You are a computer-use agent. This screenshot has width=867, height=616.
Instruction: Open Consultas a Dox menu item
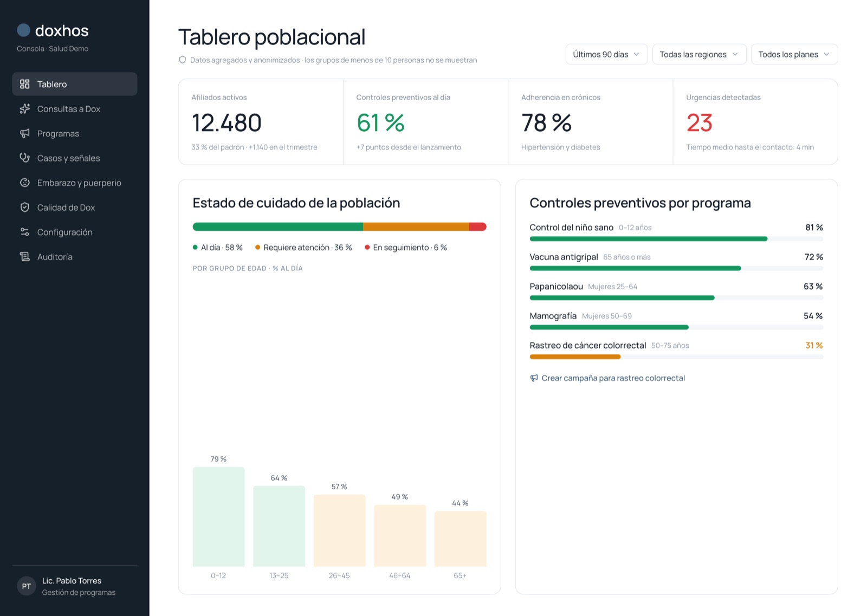(x=75, y=109)
